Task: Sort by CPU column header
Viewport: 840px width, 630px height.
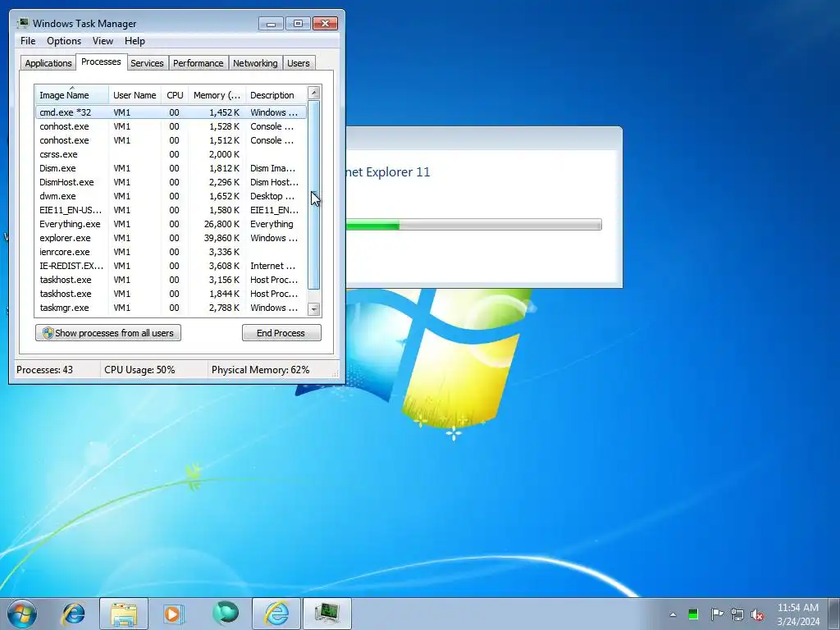Action: coord(175,95)
